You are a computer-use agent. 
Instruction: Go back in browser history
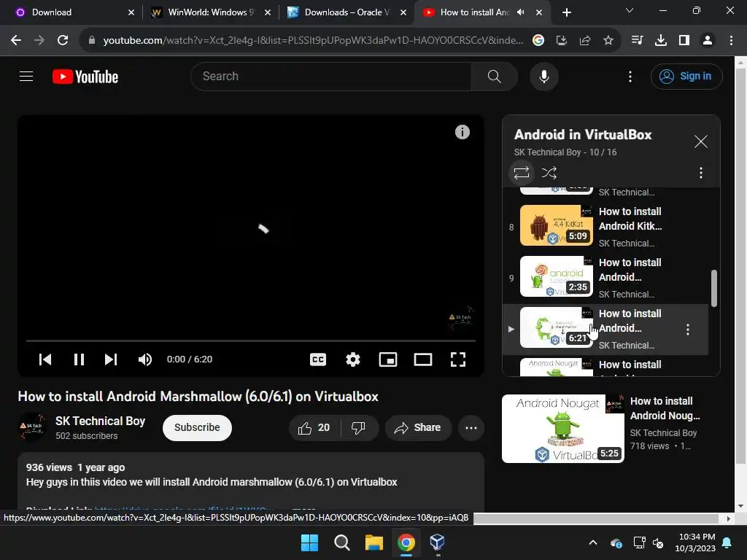tap(16, 40)
